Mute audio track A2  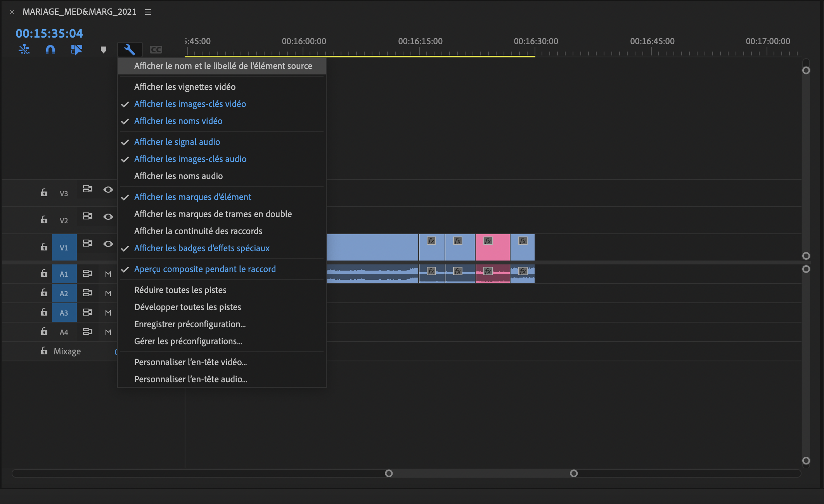tap(108, 293)
